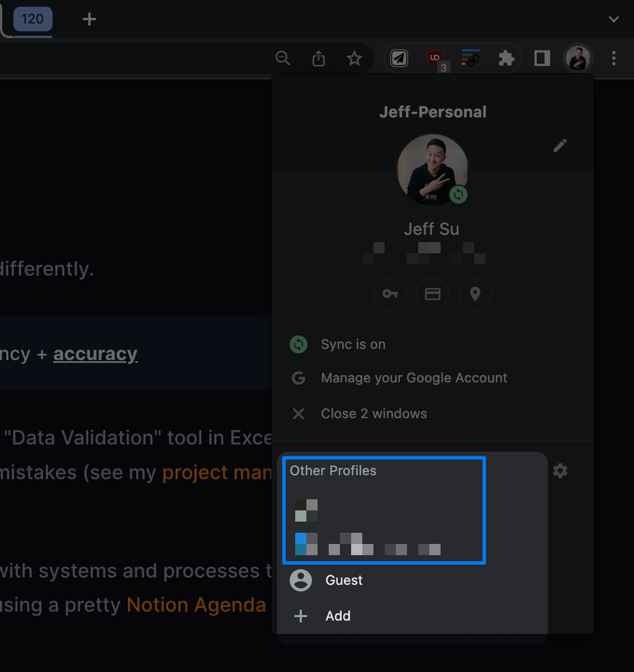The width and height of the screenshot is (634, 672).
Task: Open payment methods via the card icon
Action: point(433,294)
